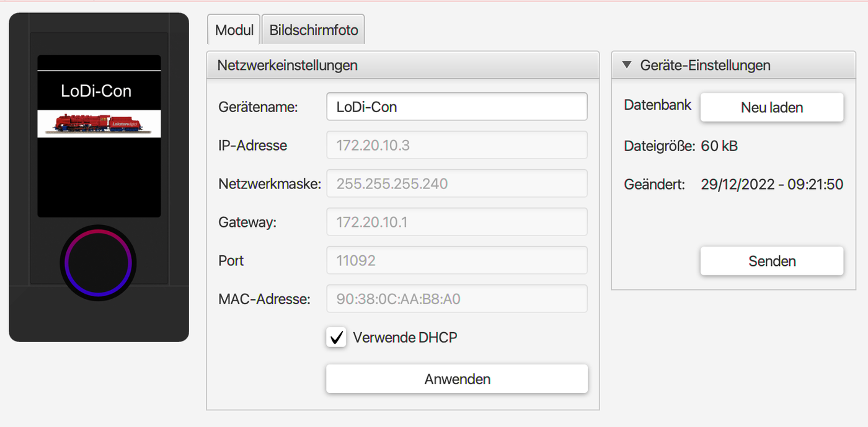The image size is (868, 427).
Task: Click the Geändert date and time text
Action: click(x=772, y=184)
